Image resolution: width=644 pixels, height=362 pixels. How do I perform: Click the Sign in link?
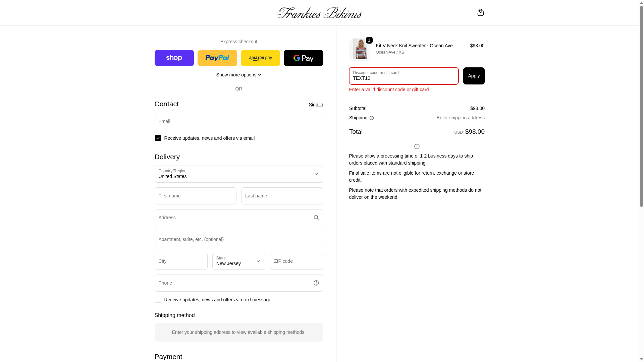[316, 105]
